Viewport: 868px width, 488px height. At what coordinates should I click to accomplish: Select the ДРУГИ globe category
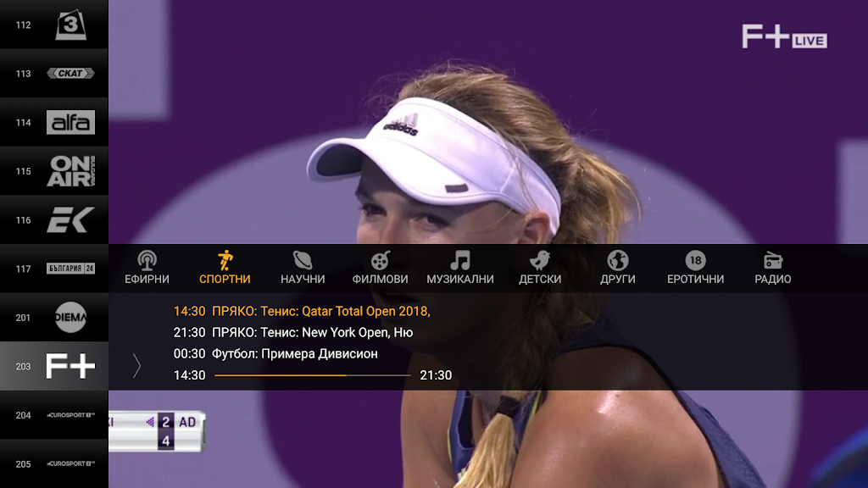pyautogui.click(x=618, y=268)
